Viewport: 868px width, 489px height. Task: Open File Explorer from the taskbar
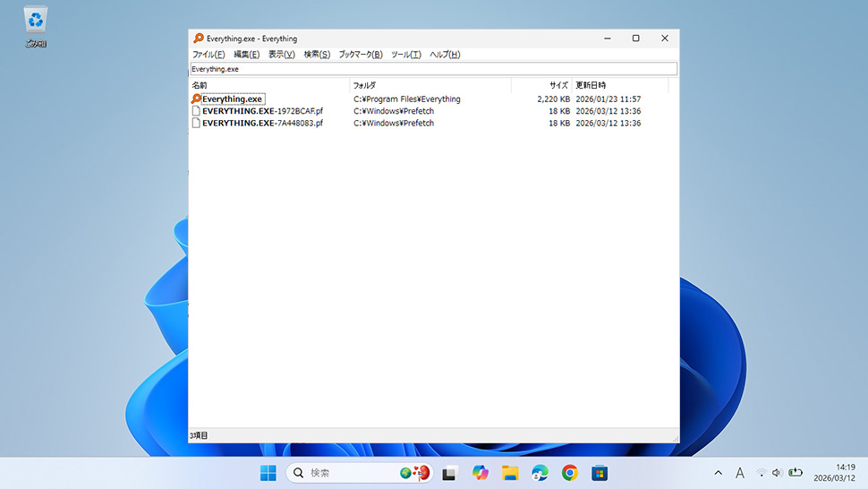click(x=510, y=473)
